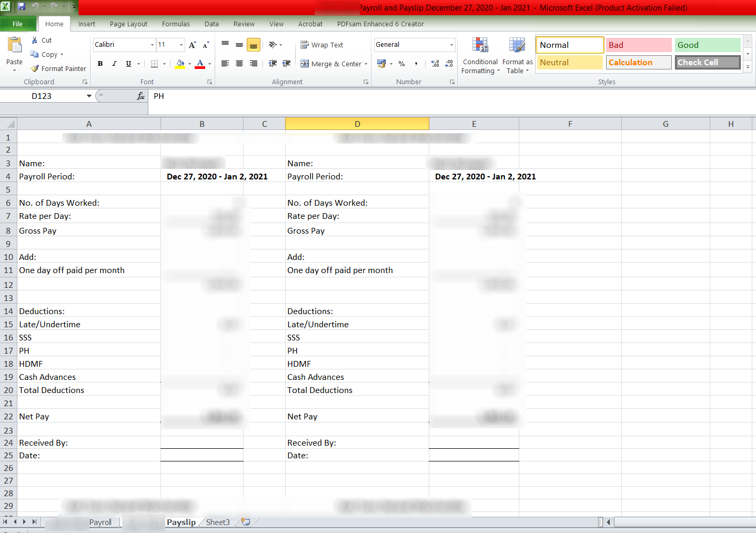Open the File tab
Viewport: 756px width, 533px height.
click(18, 24)
